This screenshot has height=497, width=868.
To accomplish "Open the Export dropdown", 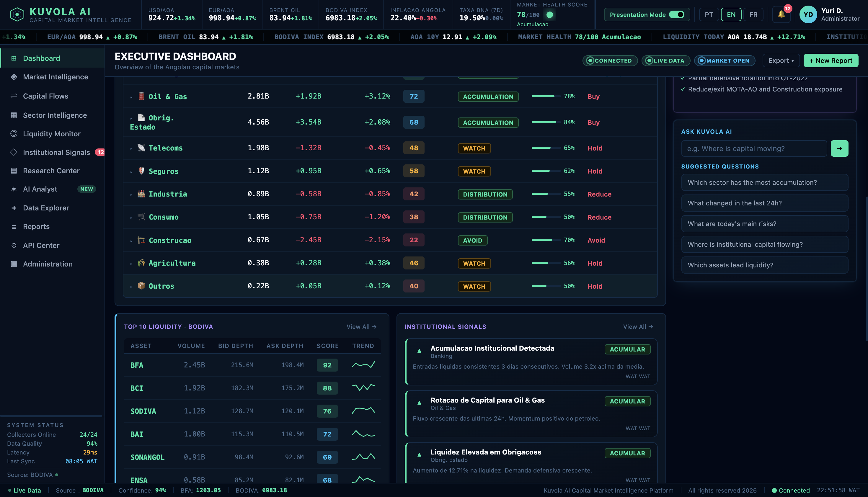I will pyautogui.click(x=781, y=61).
